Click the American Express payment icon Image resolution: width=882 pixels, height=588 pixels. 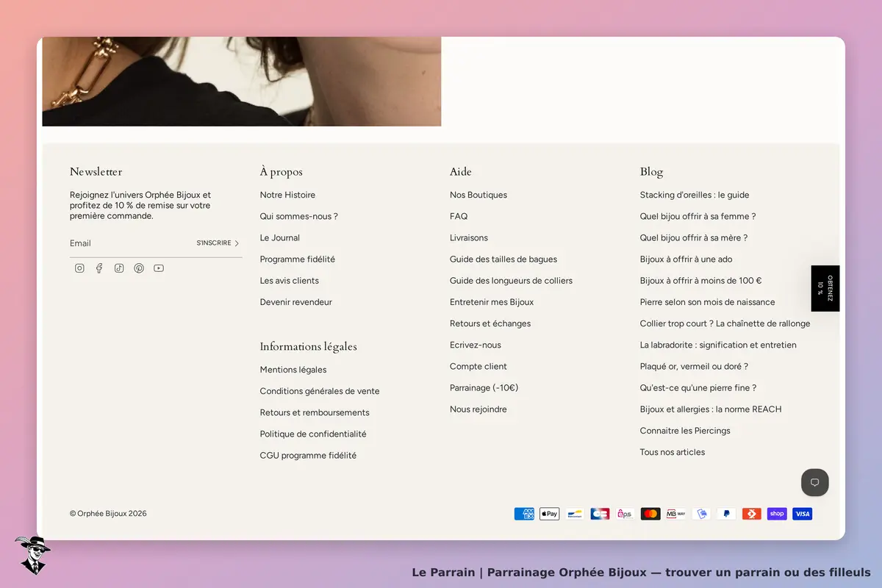point(524,514)
